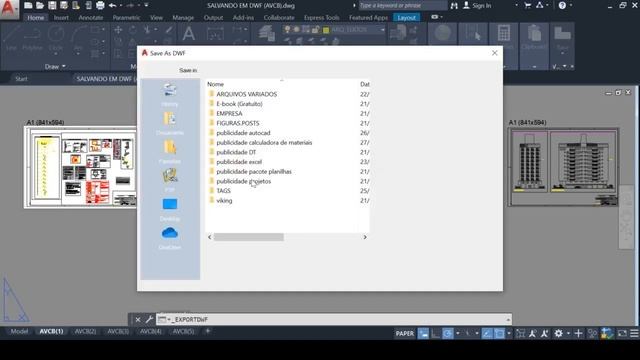
Task: Click the Start file tab
Action: 21,78
